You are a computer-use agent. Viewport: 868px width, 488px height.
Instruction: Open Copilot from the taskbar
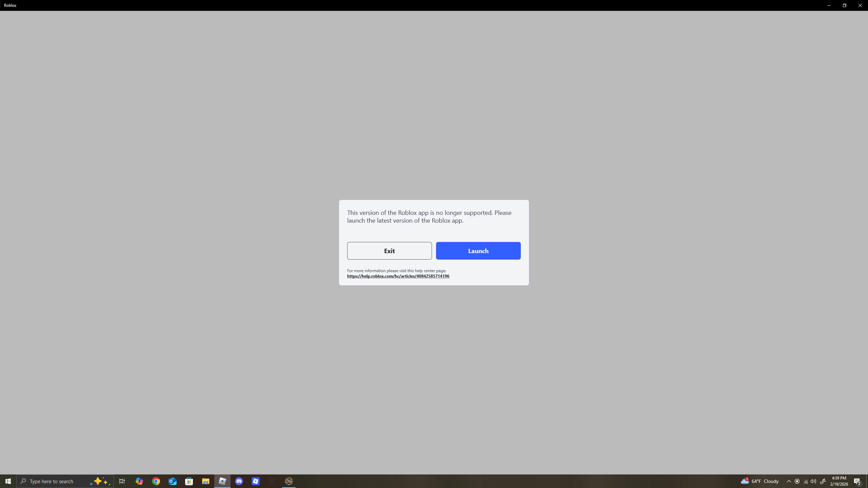point(139,481)
